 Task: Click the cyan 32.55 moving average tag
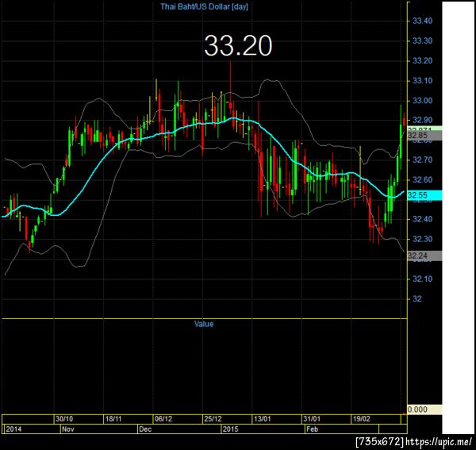(424, 195)
